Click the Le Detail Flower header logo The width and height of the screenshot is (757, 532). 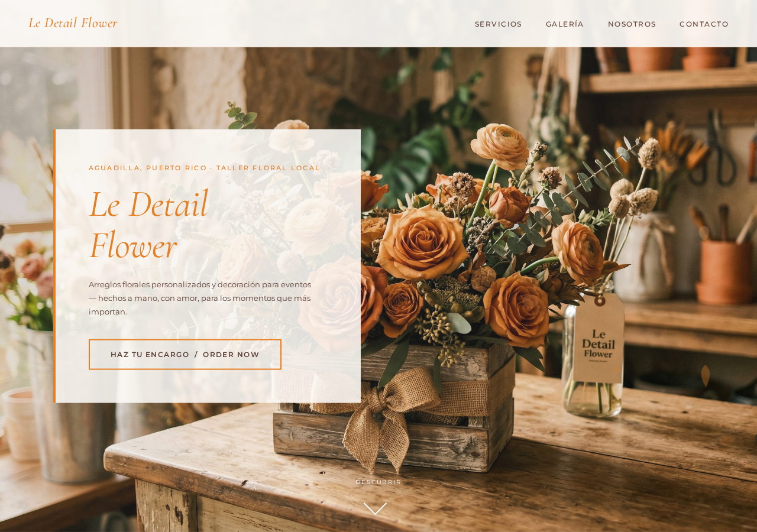click(73, 23)
